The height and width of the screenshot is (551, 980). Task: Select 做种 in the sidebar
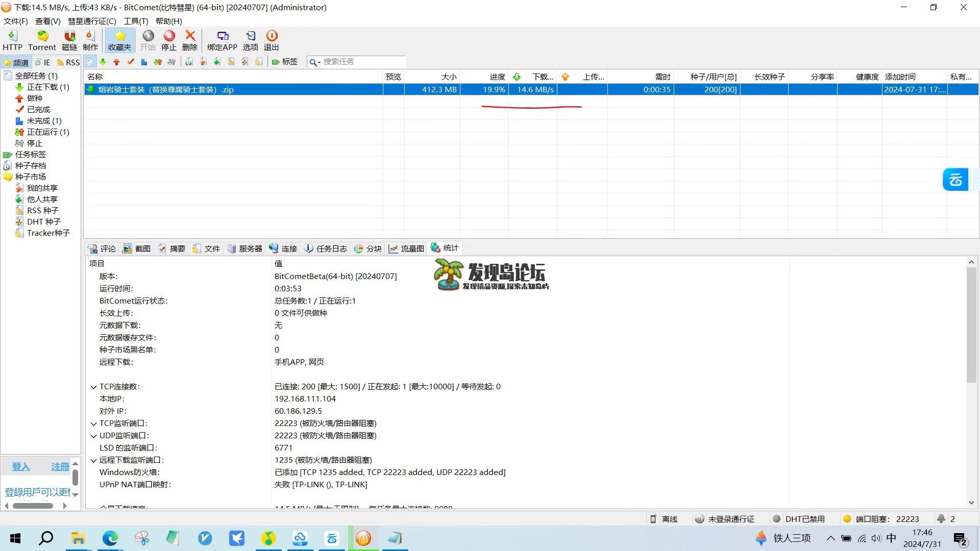35,98
